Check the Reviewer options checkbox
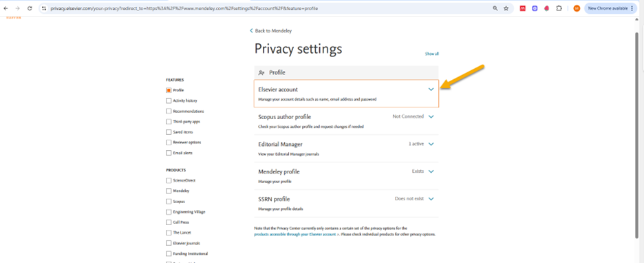Screen dimensions: 644x263 (x=169, y=143)
